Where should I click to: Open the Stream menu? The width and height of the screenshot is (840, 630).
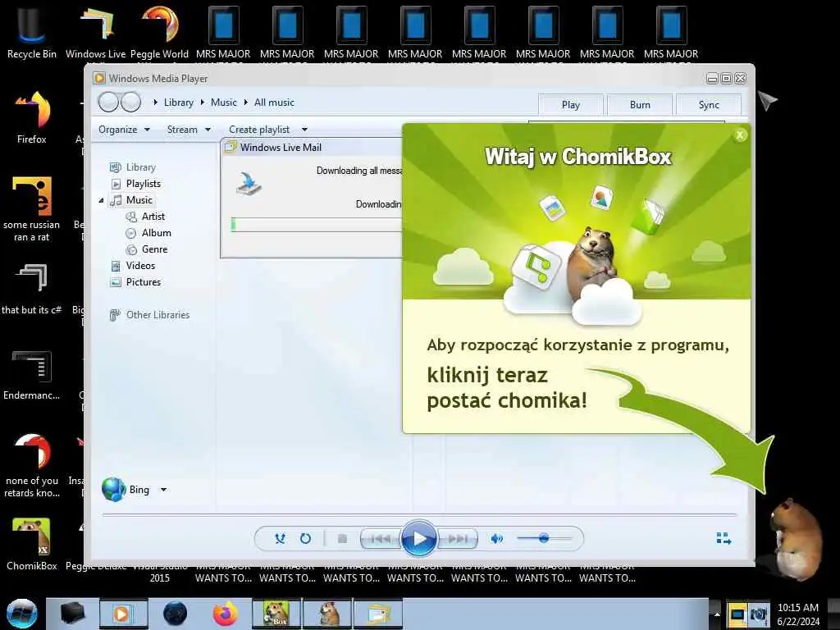[189, 130]
